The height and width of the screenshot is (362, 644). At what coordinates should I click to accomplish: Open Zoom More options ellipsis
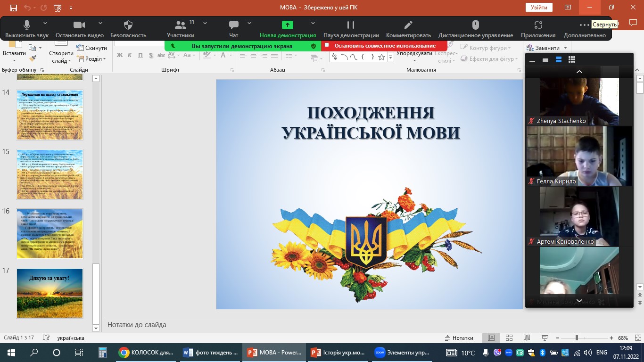(584, 29)
